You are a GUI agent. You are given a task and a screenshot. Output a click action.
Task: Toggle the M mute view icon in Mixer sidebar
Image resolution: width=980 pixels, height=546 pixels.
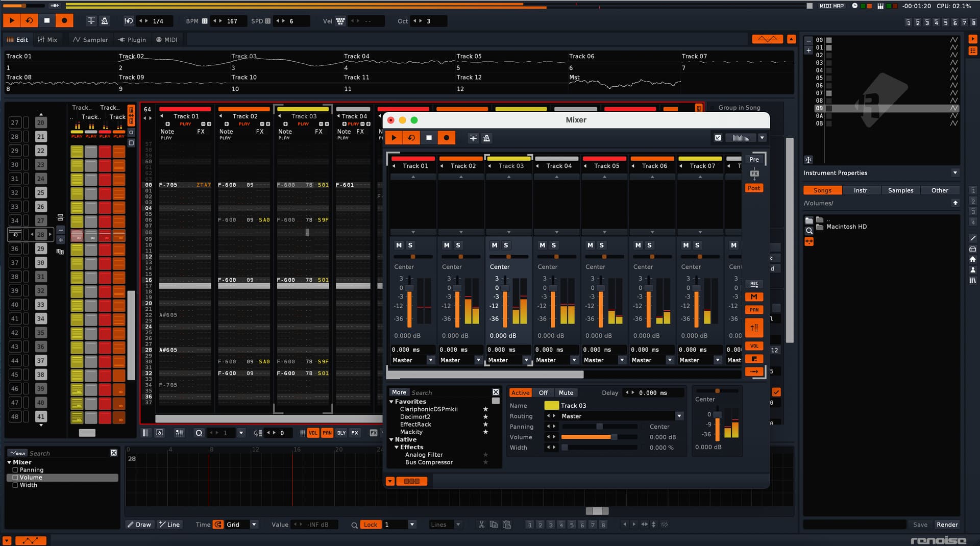[x=754, y=297]
